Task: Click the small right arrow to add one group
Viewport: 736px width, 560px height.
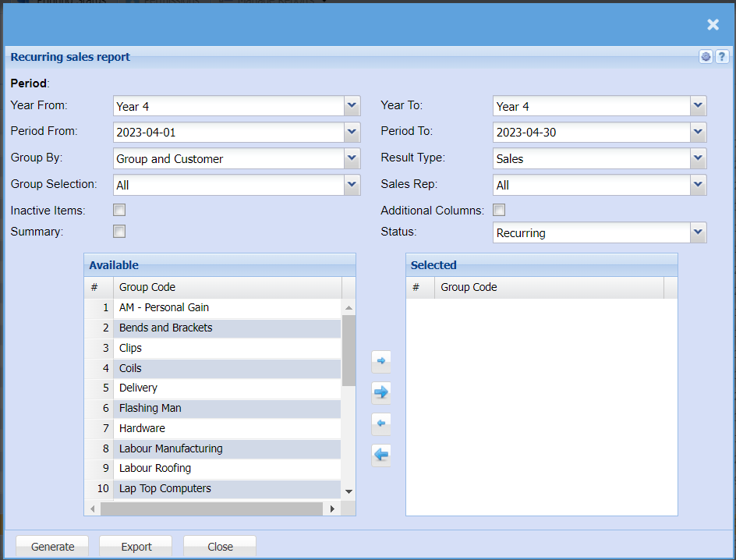Action: [381, 361]
